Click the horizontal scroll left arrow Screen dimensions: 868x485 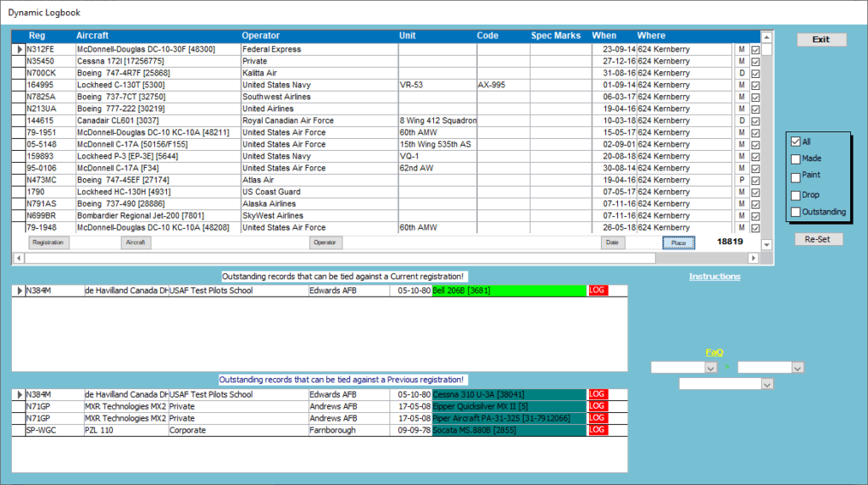coord(19,258)
